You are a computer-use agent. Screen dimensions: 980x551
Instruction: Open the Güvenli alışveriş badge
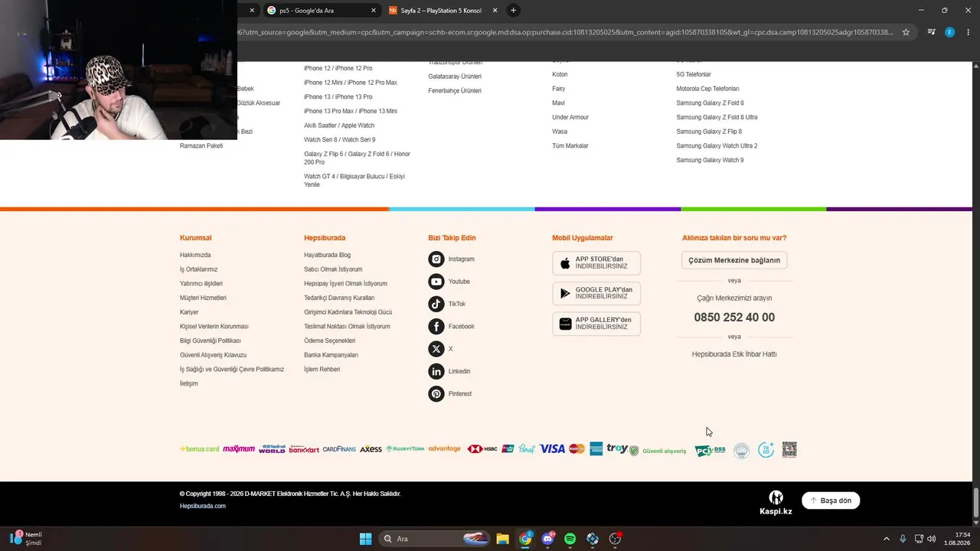click(x=658, y=451)
